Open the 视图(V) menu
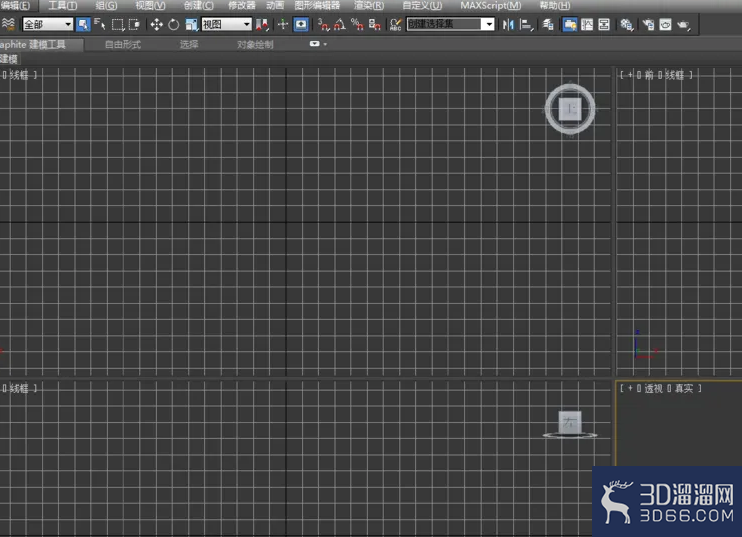742x537 pixels. (x=150, y=6)
